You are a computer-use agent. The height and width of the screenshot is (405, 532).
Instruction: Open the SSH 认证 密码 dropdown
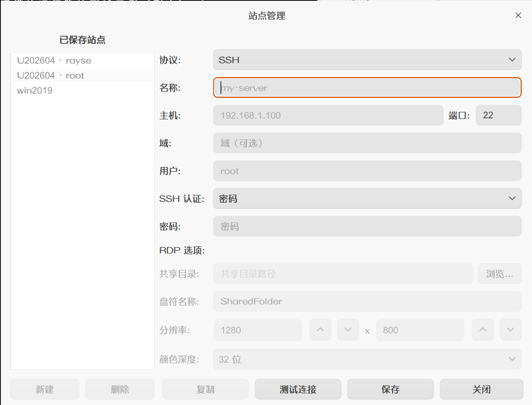[x=367, y=198]
